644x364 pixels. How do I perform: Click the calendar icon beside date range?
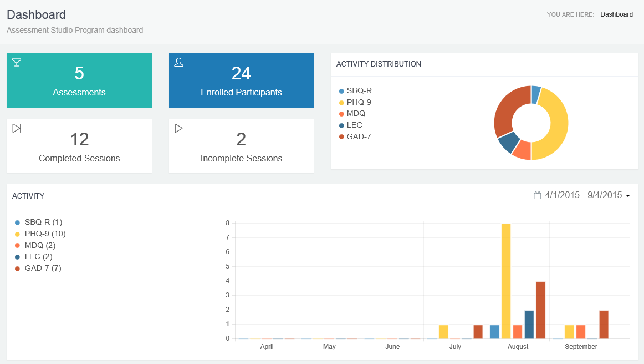(537, 195)
